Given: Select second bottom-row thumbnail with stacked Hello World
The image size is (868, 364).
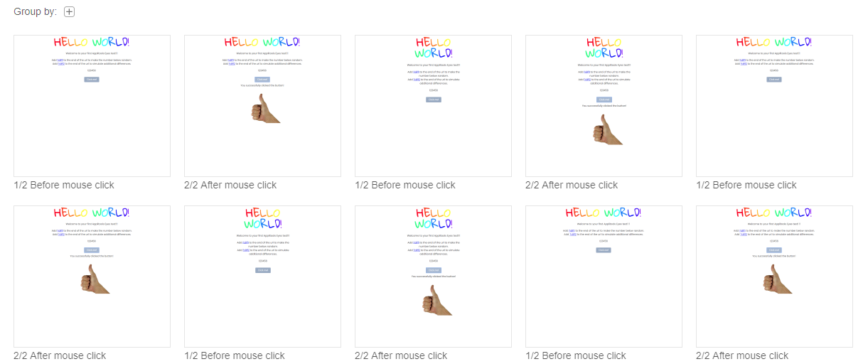Looking at the screenshot, I should click(x=262, y=276).
